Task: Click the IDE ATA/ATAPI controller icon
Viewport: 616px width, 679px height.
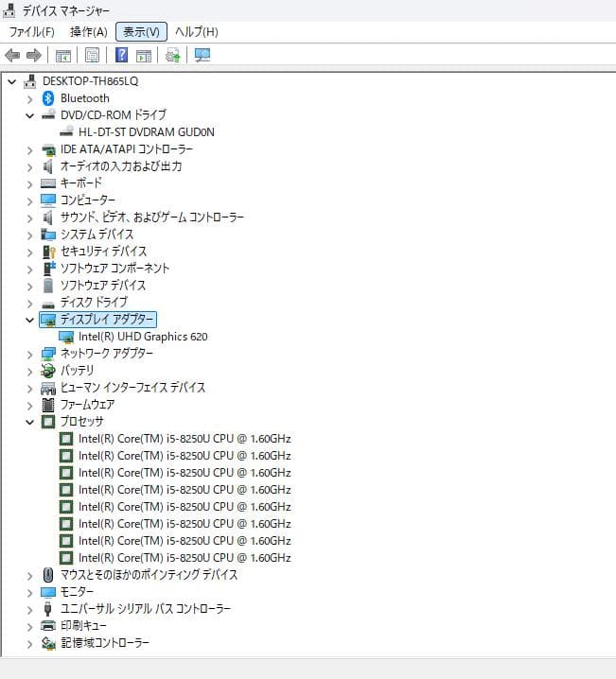Action: coord(48,149)
